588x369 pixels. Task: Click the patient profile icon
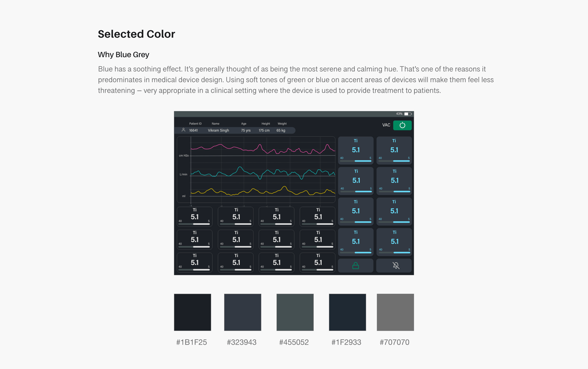183,130
